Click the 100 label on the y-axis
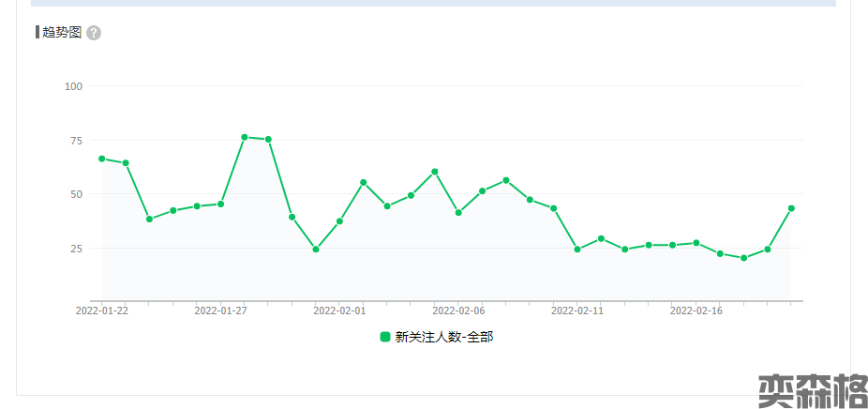The image size is (868, 409). click(x=73, y=86)
